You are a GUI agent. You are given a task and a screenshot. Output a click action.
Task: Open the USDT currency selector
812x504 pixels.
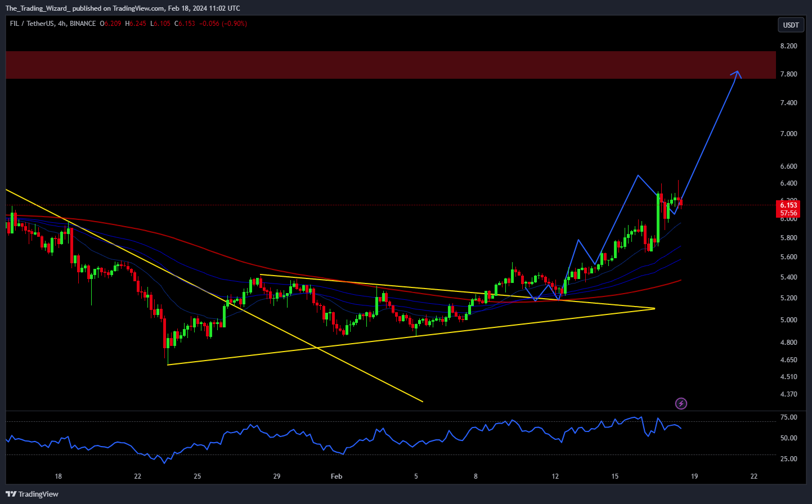(x=791, y=25)
